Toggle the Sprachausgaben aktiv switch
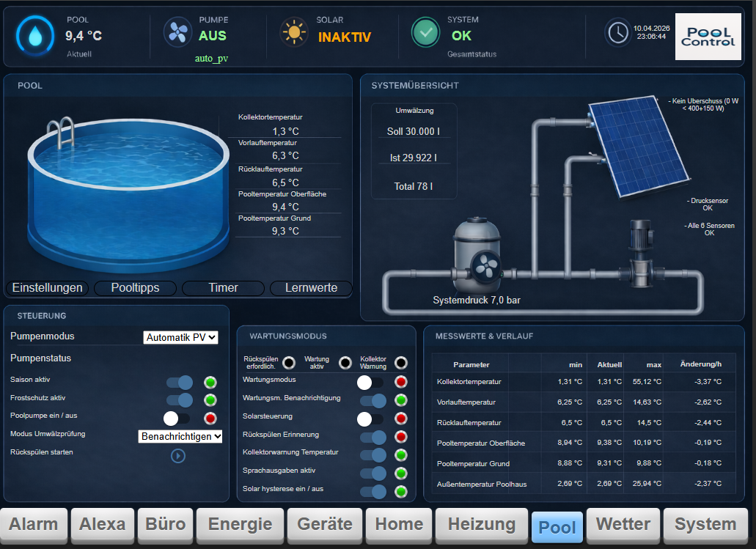Image resolution: width=756 pixels, height=549 pixels. (373, 474)
